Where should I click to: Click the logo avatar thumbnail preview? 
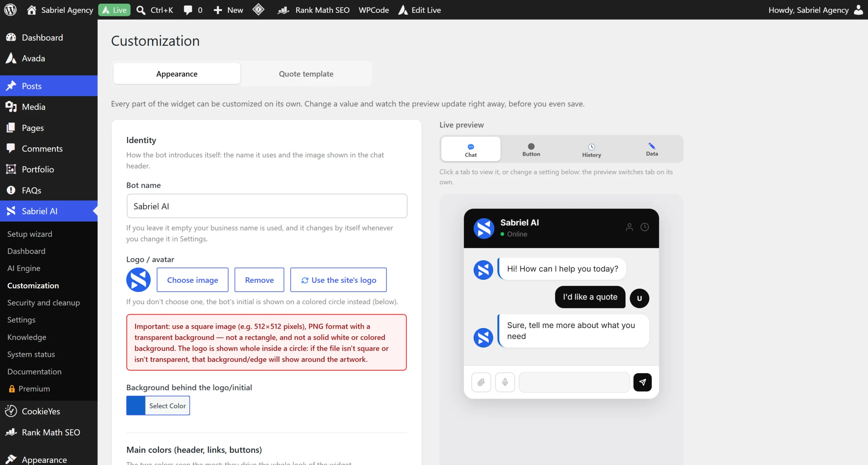(x=138, y=280)
